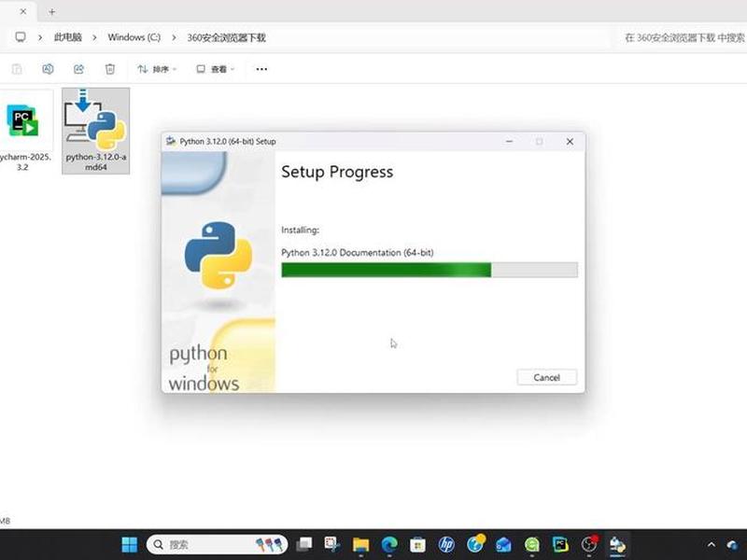Click Python installer icon on taskbar

pyautogui.click(x=617, y=544)
